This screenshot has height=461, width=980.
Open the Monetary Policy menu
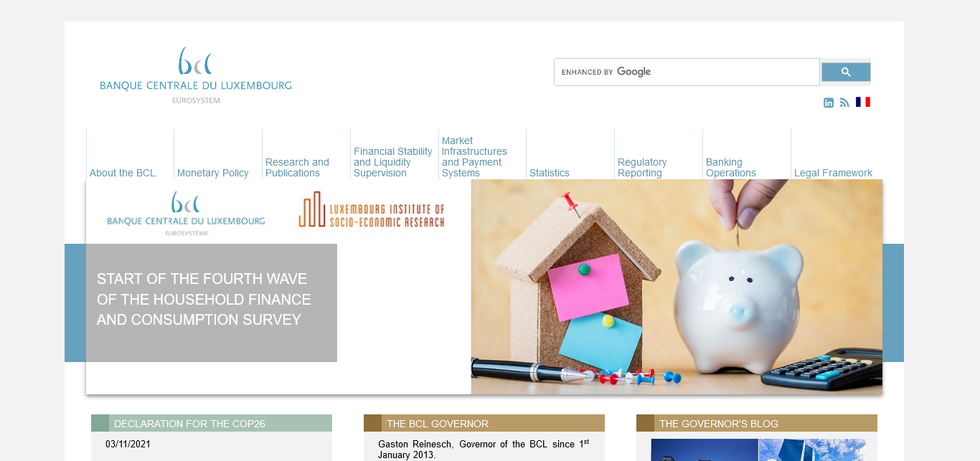click(x=213, y=173)
